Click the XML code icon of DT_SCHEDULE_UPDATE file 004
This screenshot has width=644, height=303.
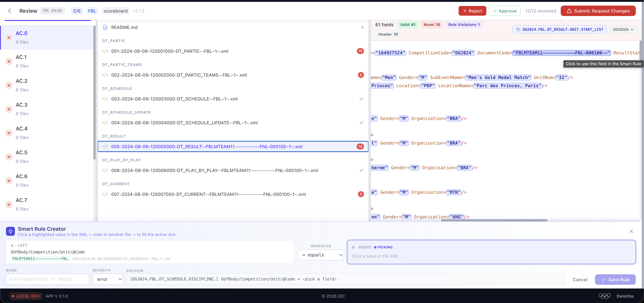pyautogui.click(x=105, y=123)
